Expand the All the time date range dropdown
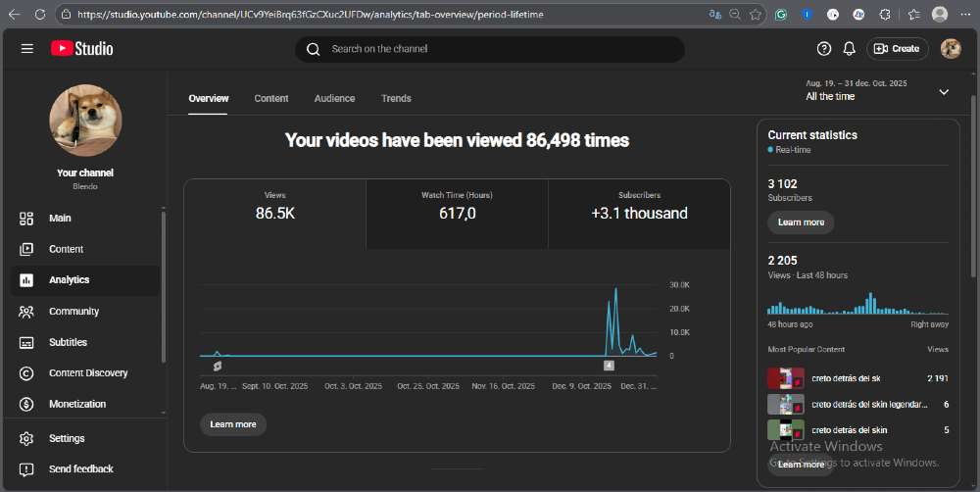This screenshot has height=492, width=980. (x=944, y=92)
